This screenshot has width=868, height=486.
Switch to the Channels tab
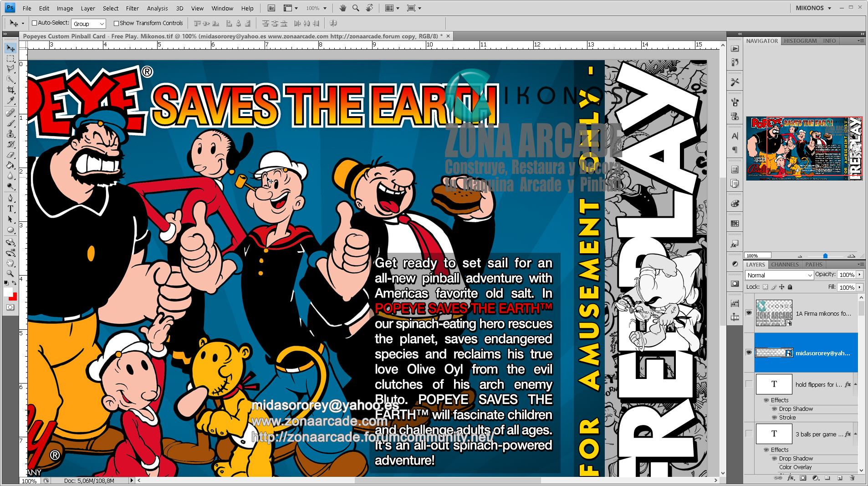point(785,264)
